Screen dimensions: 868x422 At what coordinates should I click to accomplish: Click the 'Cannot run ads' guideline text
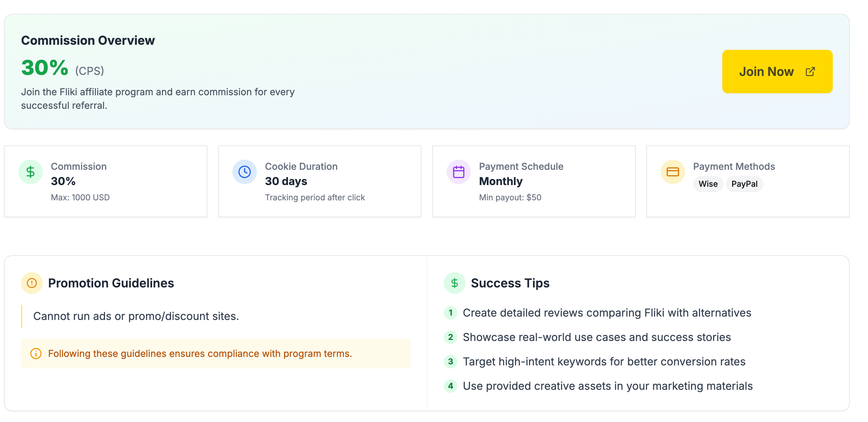click(x=136, y=316)
